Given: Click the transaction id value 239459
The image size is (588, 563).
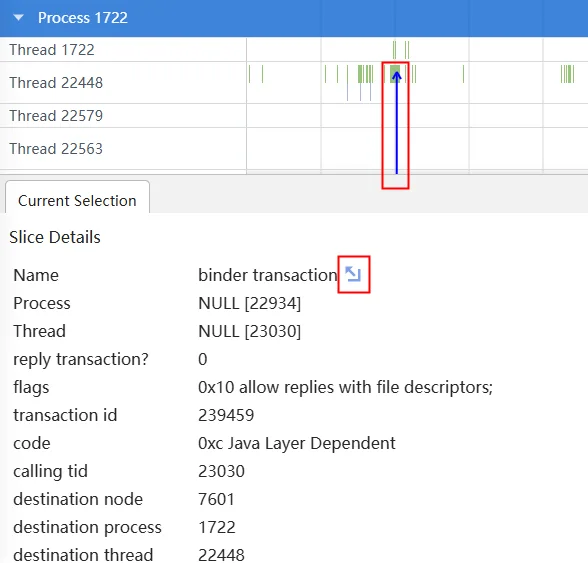Looking at the screenshot, I should tap(226, 415).
